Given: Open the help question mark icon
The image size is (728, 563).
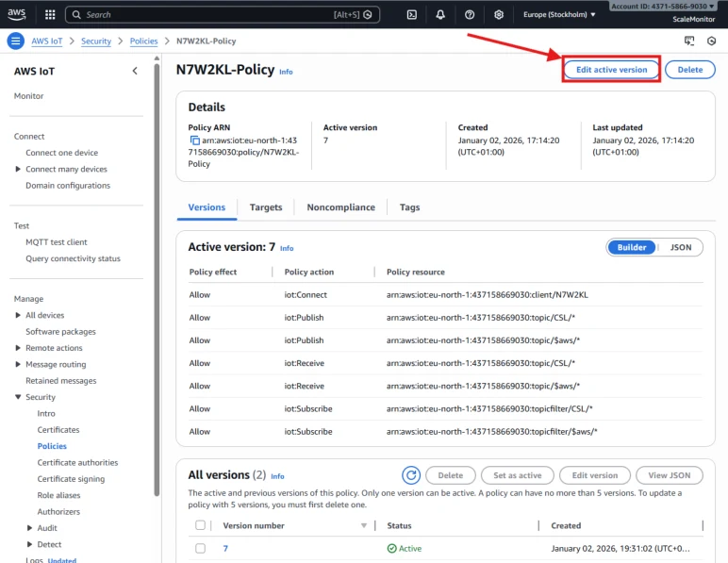Looking at the screenshot, I should tap(470, 14).
